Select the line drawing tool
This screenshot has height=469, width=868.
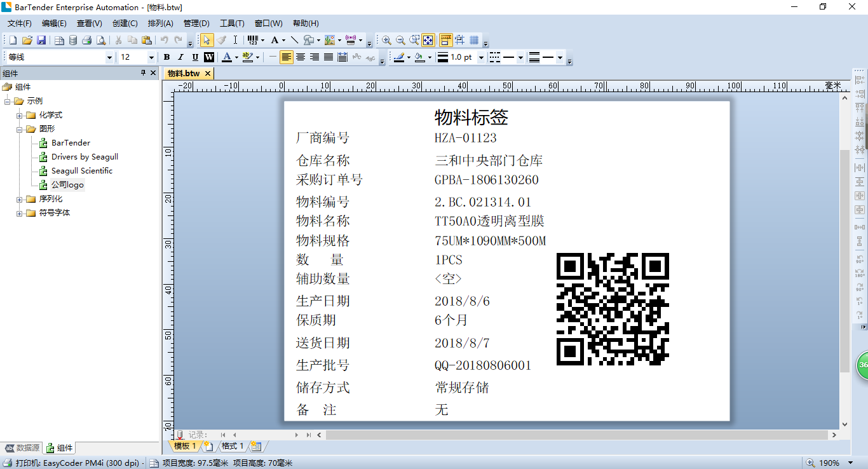pyautogui.click(x=294, y=40)
